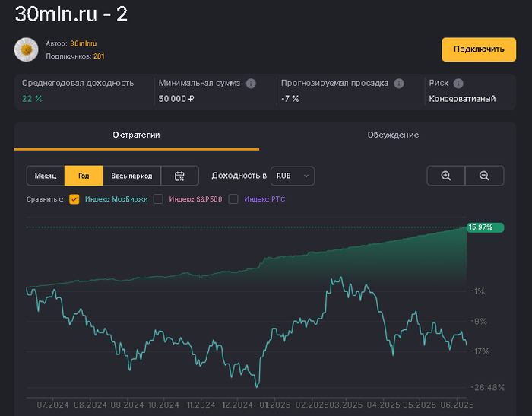Screen dimensions: 532x416
Task: Click info icon next to Минимальная сумма
Action: [x=251, y=84]
